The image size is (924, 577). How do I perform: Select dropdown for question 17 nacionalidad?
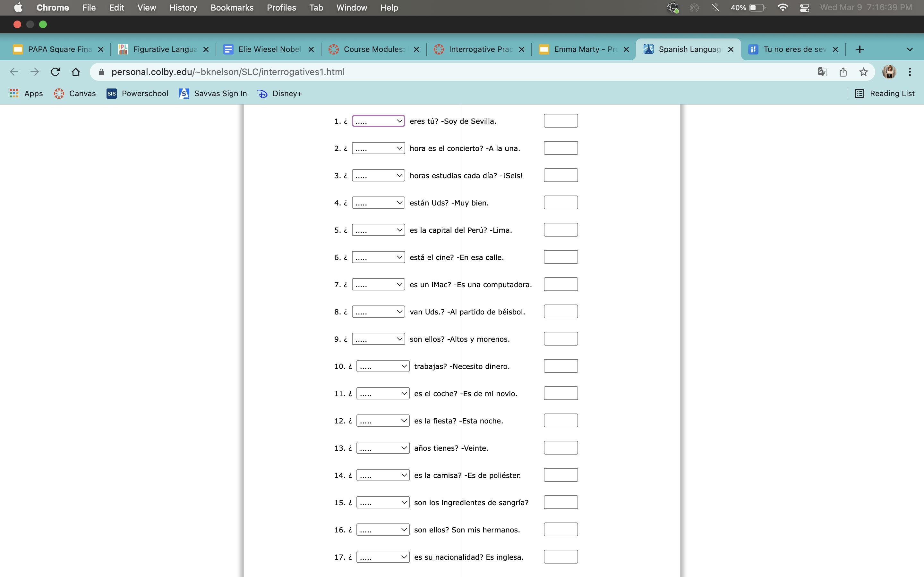click(x=382, y=557)
